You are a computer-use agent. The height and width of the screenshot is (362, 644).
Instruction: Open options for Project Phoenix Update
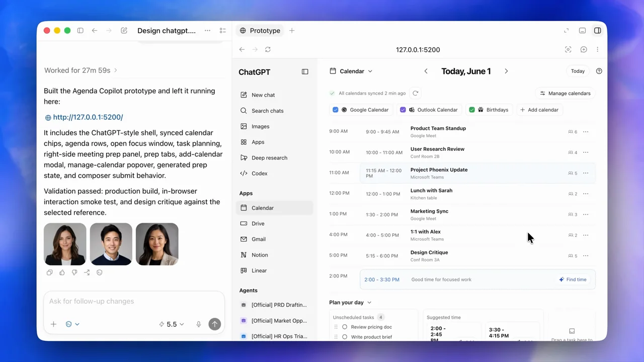pyautogui.click(x=586, y=173)
